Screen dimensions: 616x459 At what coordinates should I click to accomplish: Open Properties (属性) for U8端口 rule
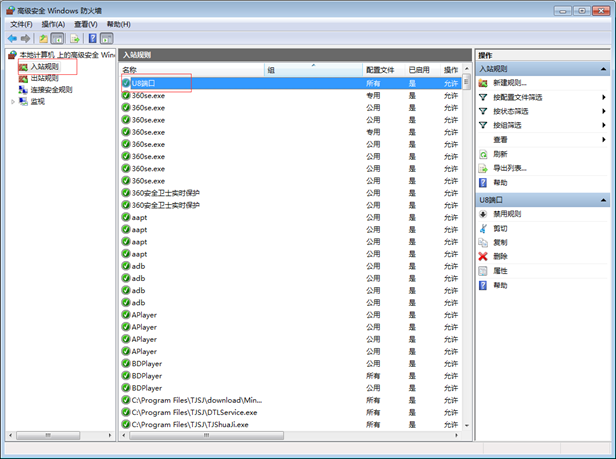click(x=500, y=271)
